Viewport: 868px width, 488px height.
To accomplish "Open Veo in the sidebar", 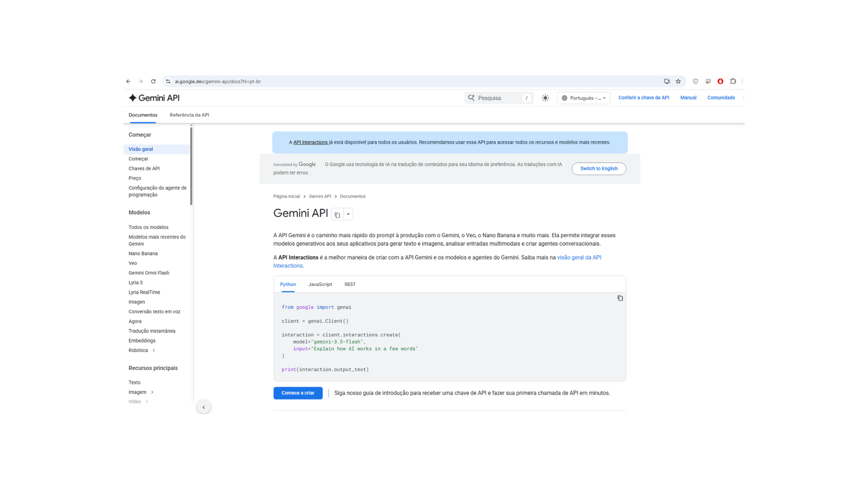I will [x=132, y=263].
